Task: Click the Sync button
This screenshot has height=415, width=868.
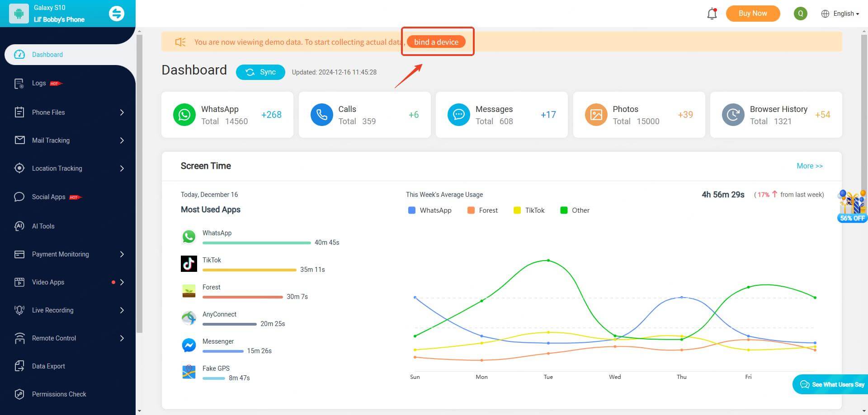Action: click(x=260, y=72)
